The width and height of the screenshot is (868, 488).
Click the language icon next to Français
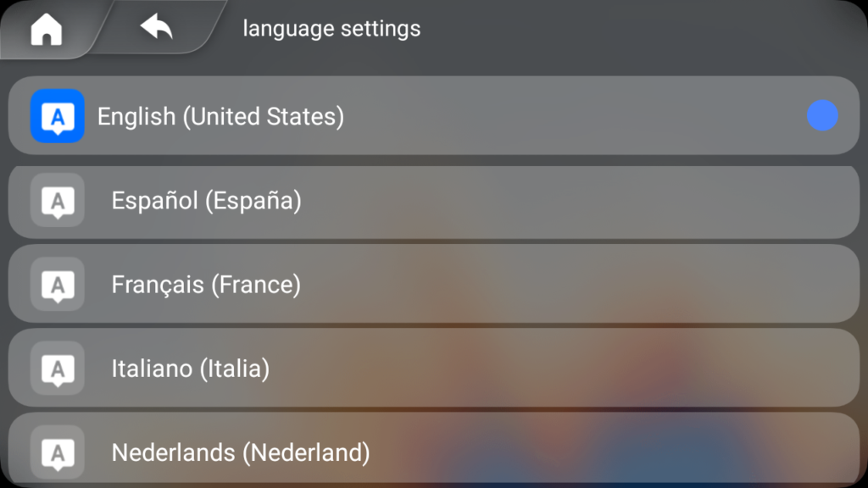[58, 285]
